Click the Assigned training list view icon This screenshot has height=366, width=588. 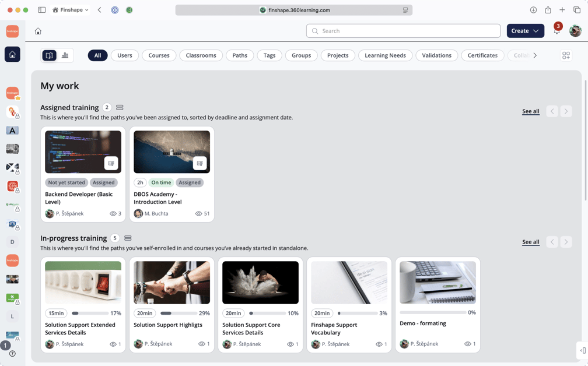pyautogui.click(x=120, y=107)
